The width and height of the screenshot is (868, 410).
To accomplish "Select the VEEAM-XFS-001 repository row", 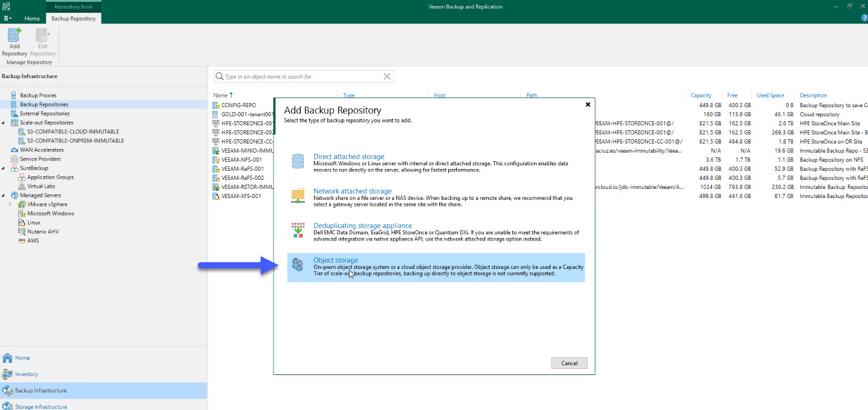I will coord(241,196).
